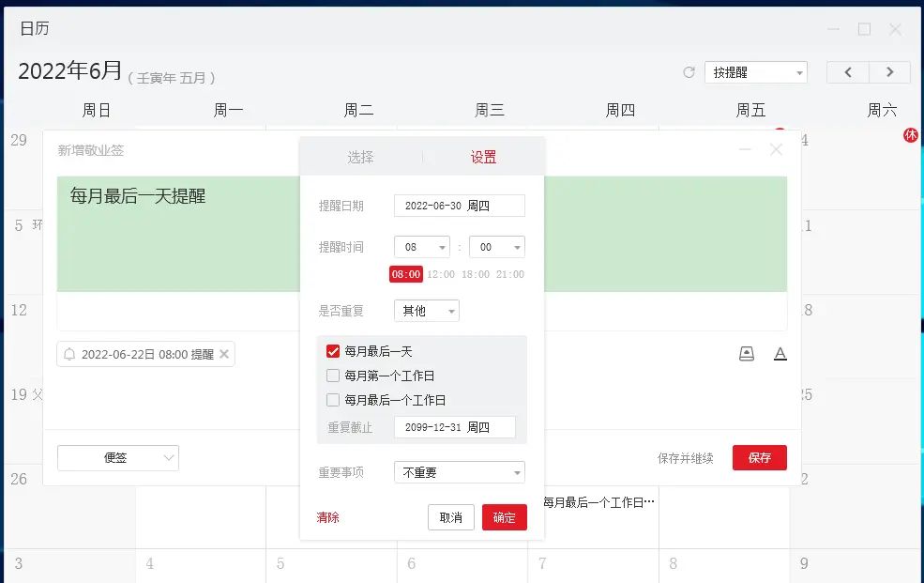Click 保存并继续 to save and continue
924x583 pixels.
pos(685,457)
